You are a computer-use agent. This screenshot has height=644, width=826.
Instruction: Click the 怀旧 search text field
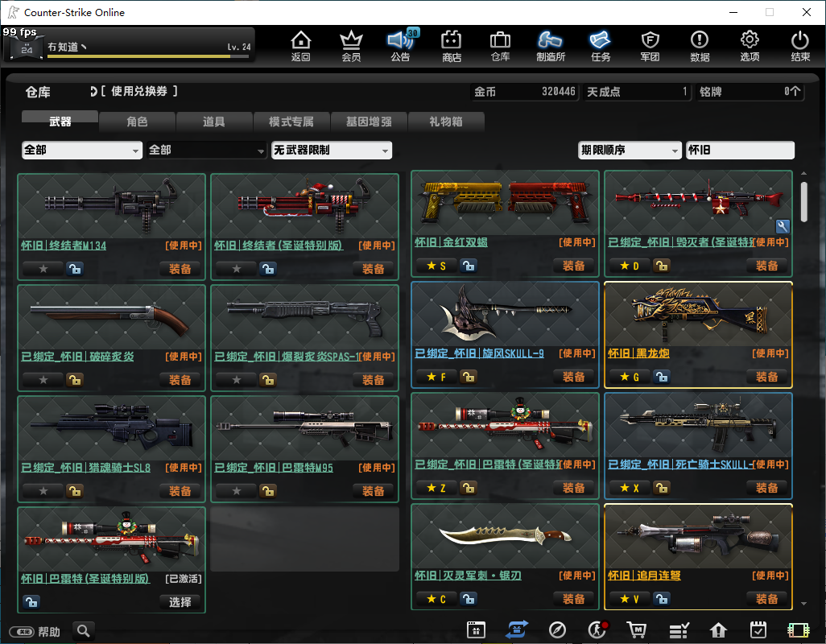pyautogui.click(x=740, y=150)
